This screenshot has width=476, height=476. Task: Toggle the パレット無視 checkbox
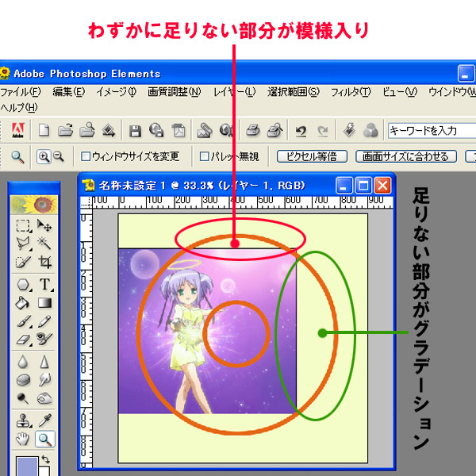tap(205, 156)
